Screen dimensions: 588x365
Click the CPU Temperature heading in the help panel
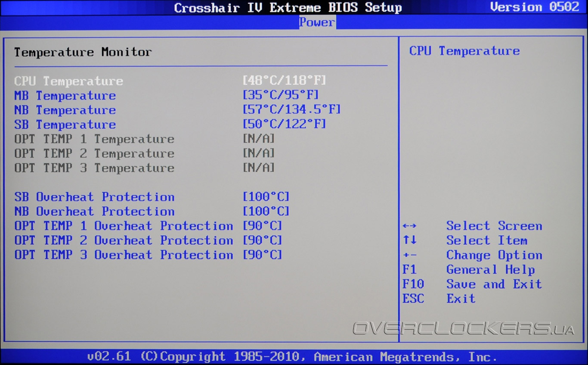464,51
